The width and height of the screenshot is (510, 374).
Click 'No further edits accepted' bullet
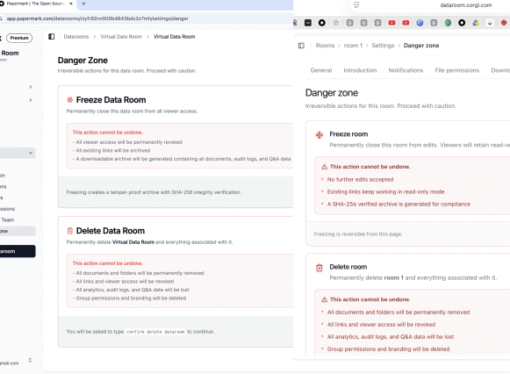360,180
